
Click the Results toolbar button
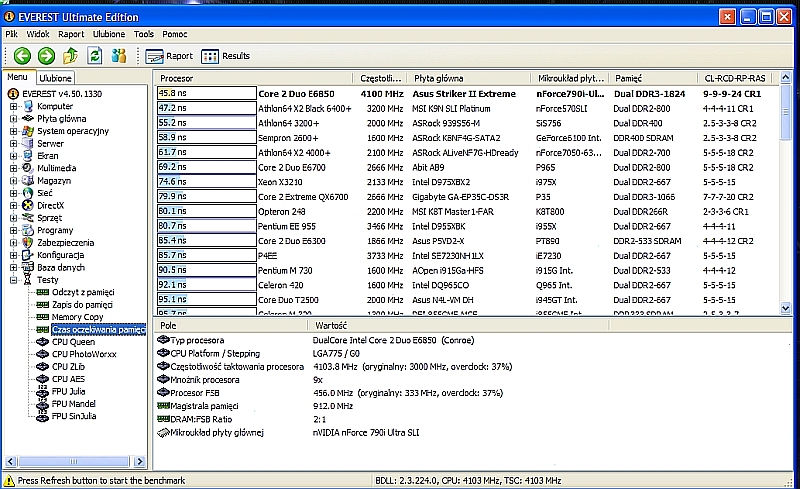226,56
